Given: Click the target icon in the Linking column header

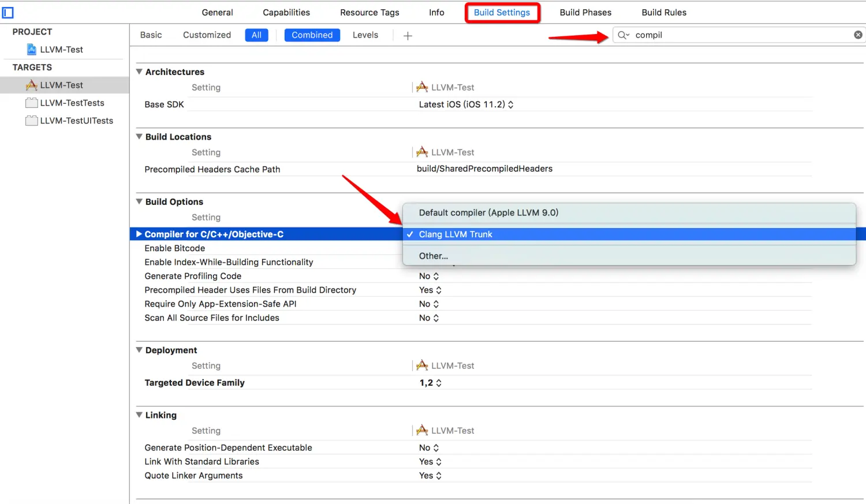Looking at the screenshot, I should tap(422, 430).
